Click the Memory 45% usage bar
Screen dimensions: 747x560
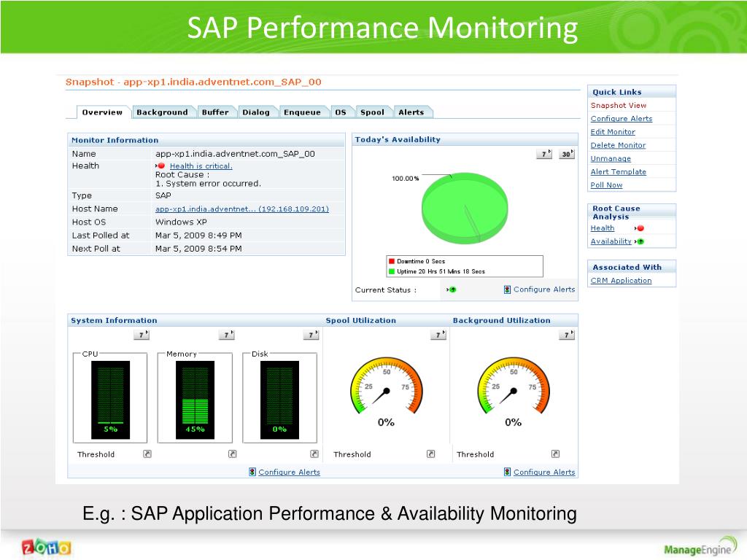tap(196, 400)
